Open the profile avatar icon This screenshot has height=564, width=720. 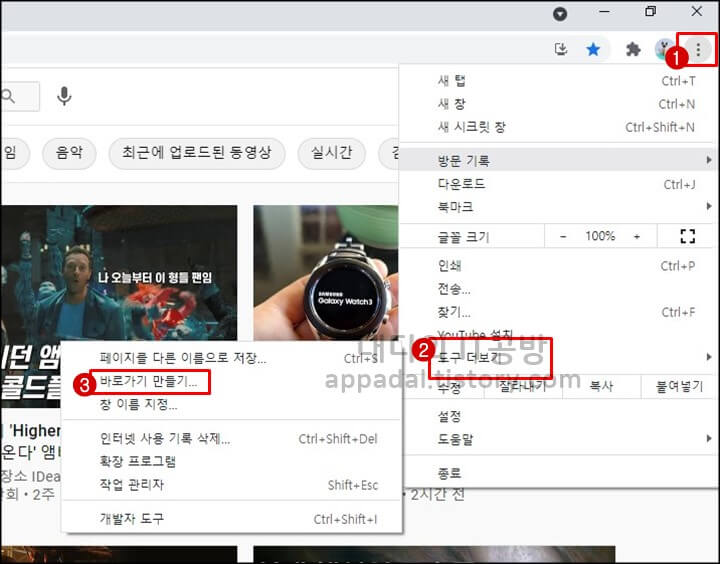[x=664, y=49]
